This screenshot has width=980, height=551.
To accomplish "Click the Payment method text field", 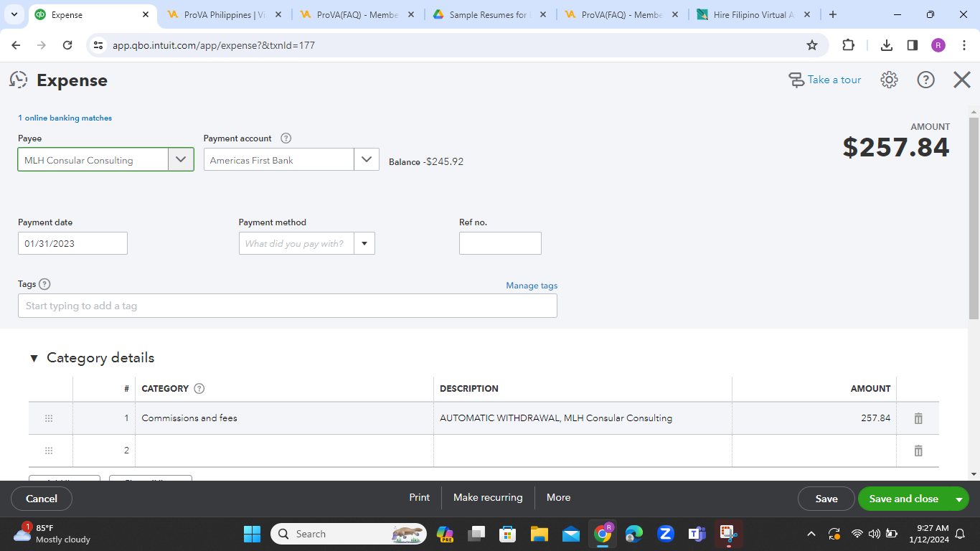I will click(296, 243).
